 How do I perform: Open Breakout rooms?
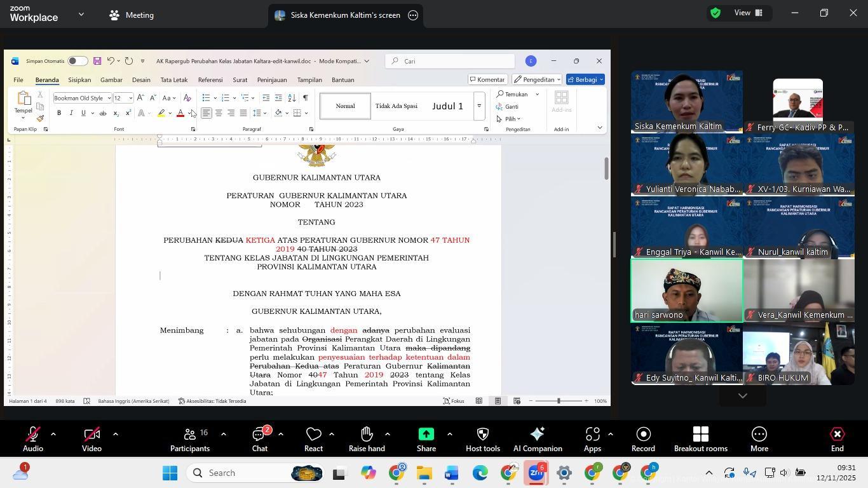point(700,435)
